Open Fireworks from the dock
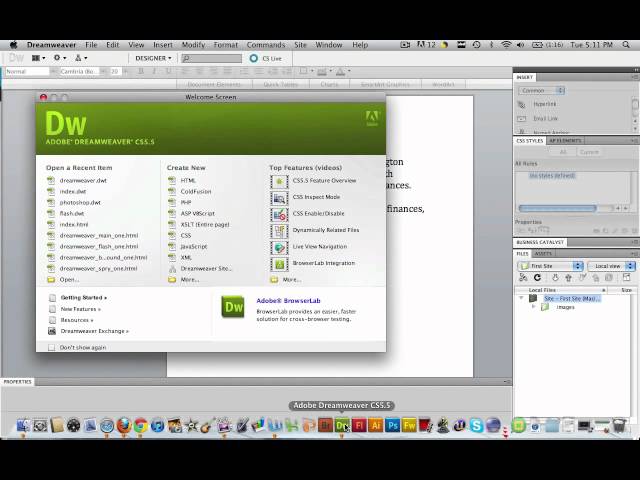This screenshot has width=640, height=480. [x=409, y=426]
